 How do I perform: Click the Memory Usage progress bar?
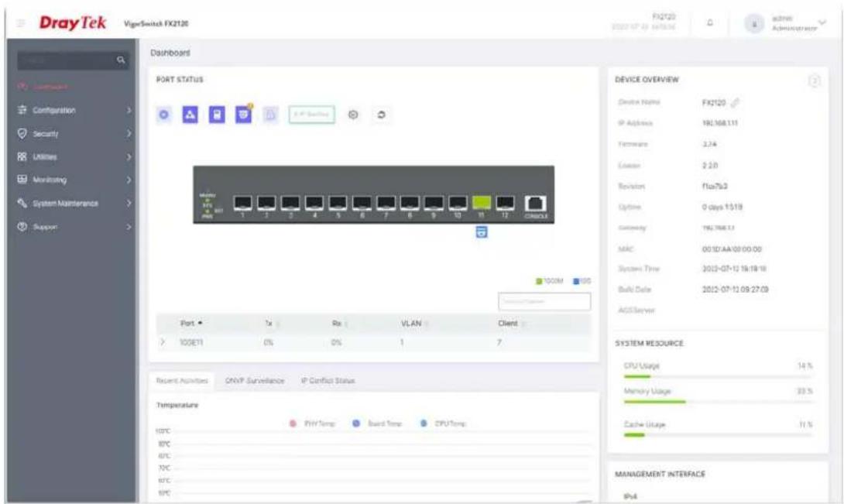pos(718,402)
